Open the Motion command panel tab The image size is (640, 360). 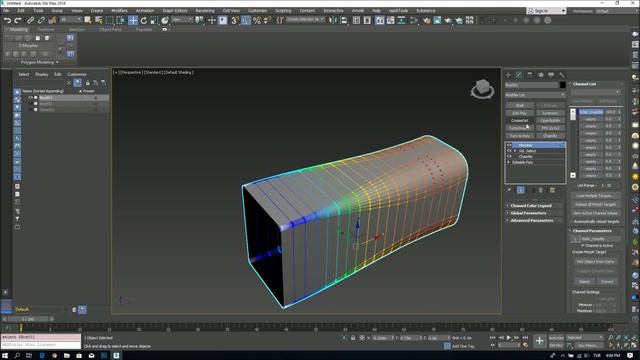[541, 75]
